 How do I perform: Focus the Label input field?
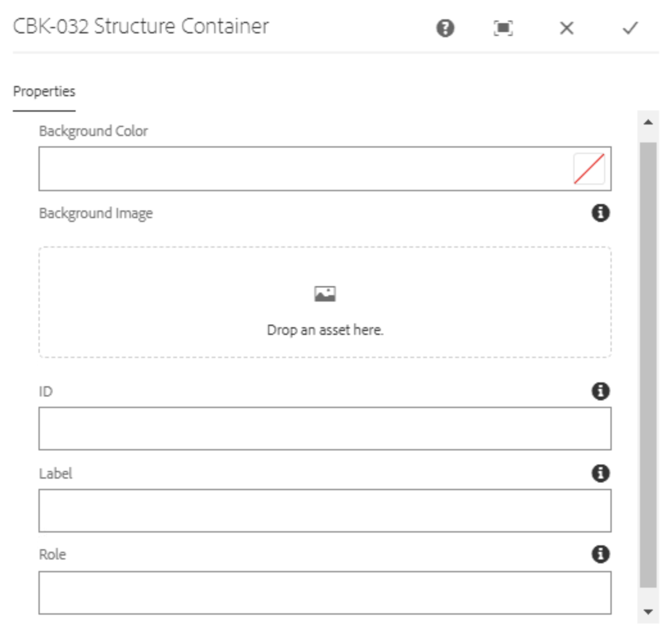pos(324,511)
